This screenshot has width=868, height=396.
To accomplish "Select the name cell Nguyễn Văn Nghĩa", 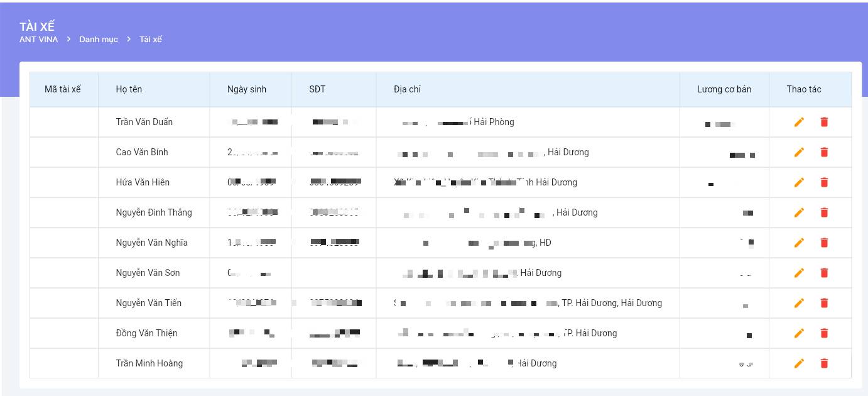I will point(151,243).
